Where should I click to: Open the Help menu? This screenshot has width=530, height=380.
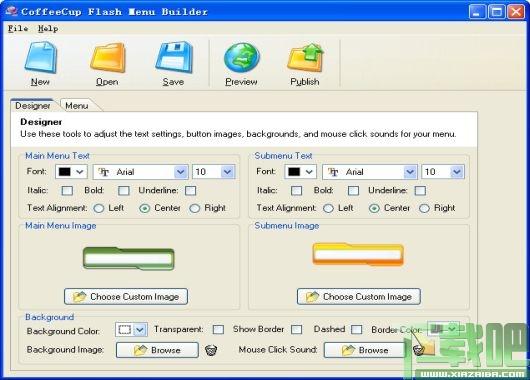pyautogui.click(x=48, y=29)
